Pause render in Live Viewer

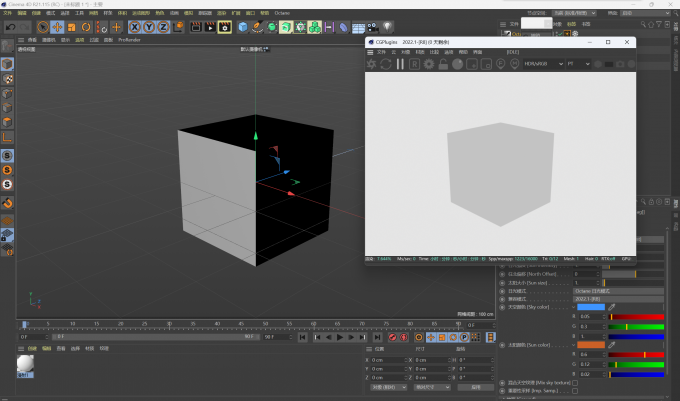click(400, 64)
